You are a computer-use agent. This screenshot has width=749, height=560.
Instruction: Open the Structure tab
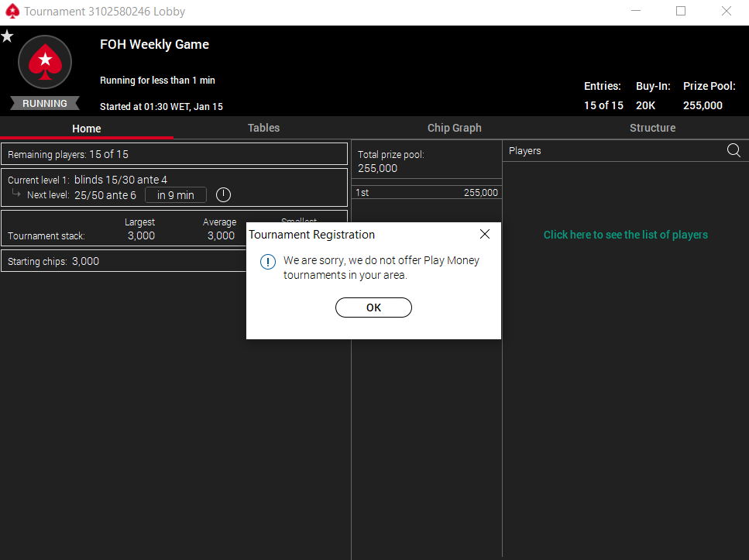pos(652,128)
